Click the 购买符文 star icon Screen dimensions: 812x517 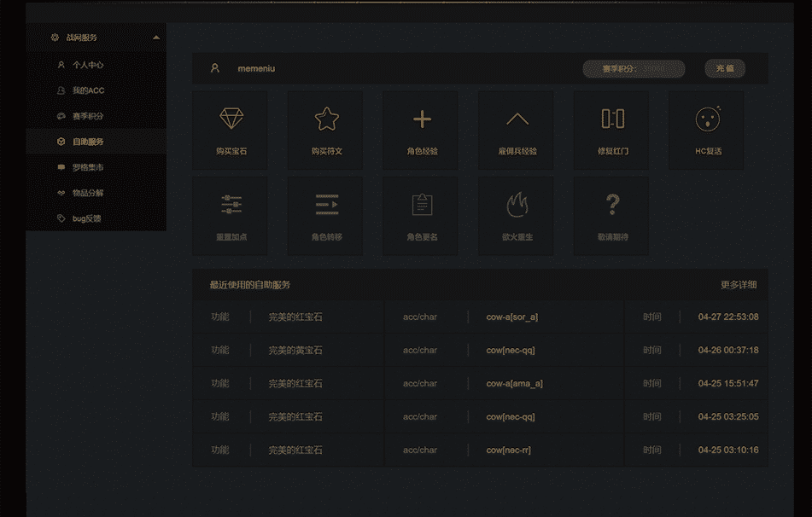click(326, 119)
